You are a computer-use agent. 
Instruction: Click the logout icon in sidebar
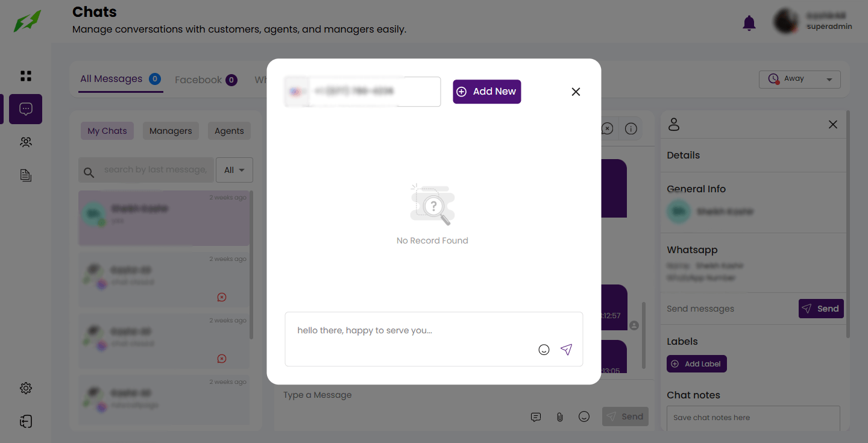[26, 421]
